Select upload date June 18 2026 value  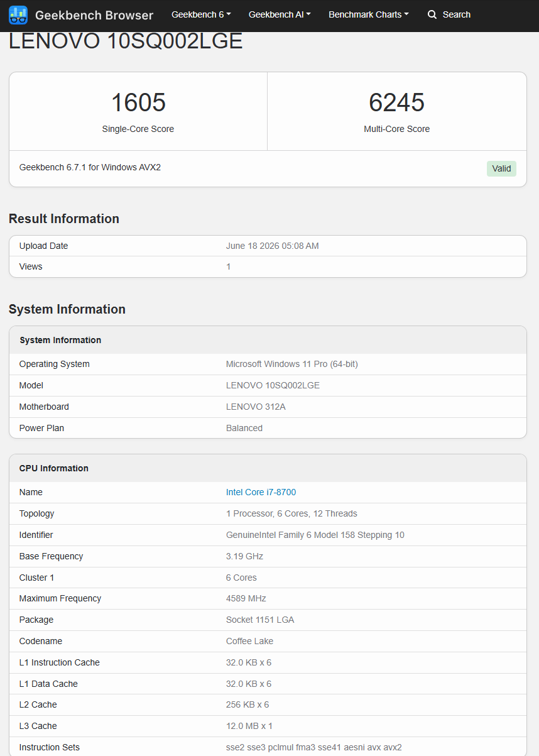pyautogui.click(x=273, y=246)
